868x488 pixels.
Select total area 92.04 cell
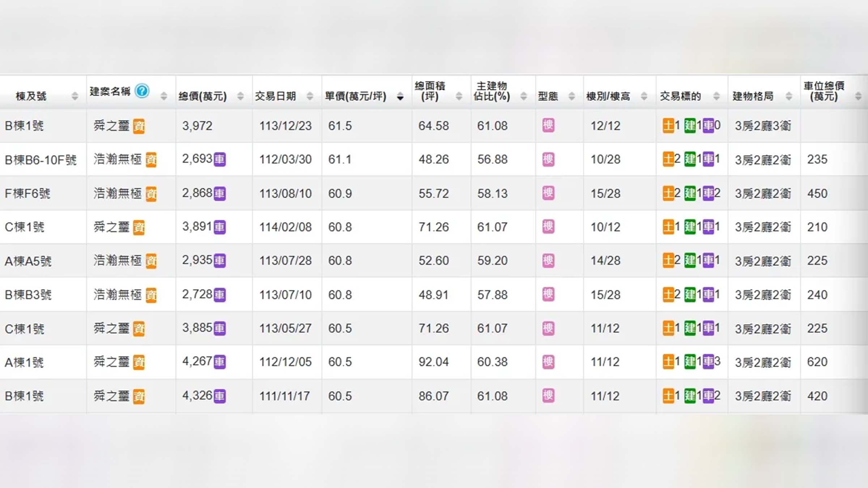pos(434,362)
